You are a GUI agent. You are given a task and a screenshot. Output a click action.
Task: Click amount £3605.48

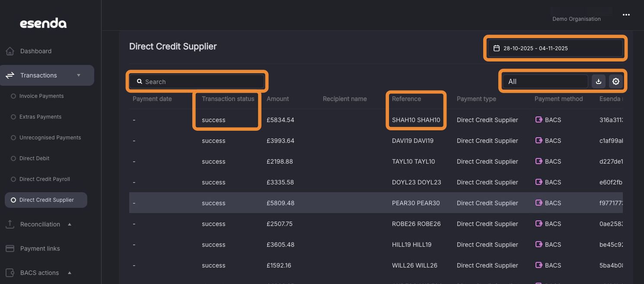(x=281, y=245)
